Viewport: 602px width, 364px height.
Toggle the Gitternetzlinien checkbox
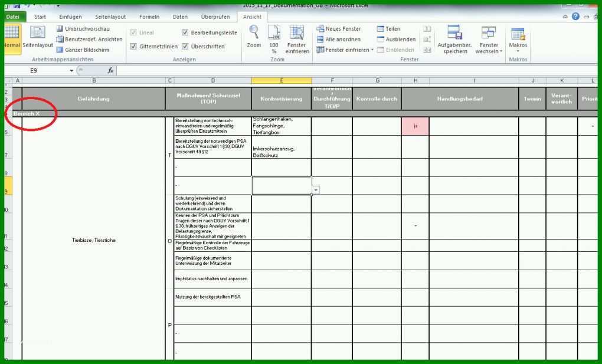click(133, 47)
